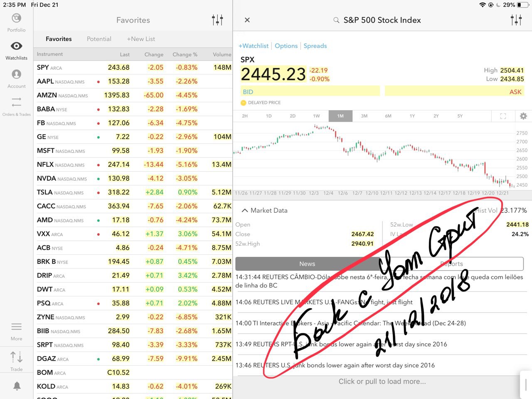Set chart range to 1Y

[x=412, y=116]
